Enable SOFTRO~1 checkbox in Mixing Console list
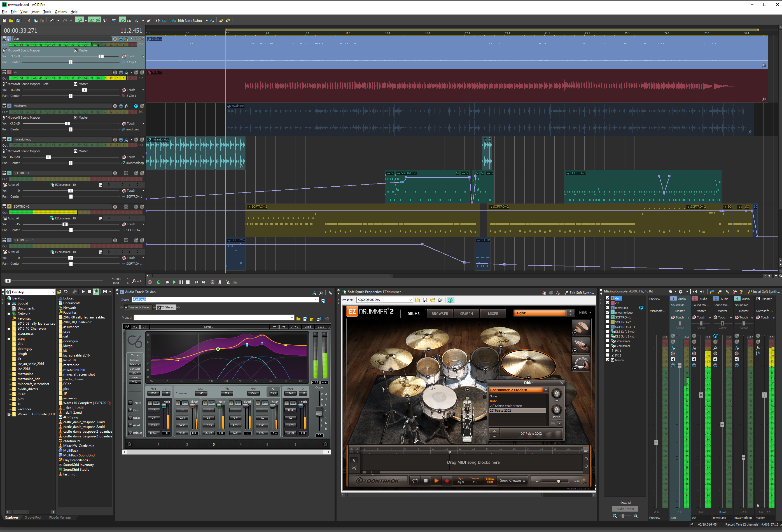This screenshot has width=782, height=532. (608, 317)
